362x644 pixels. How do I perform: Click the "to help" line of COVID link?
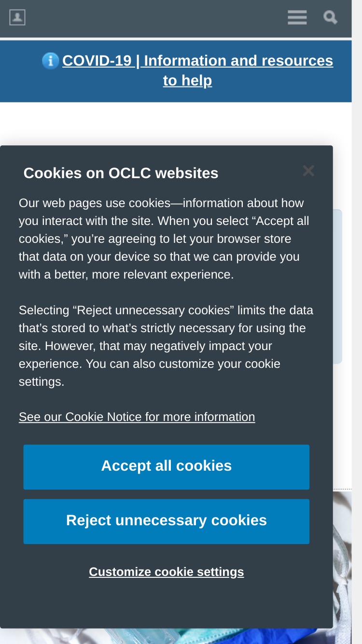187,80
